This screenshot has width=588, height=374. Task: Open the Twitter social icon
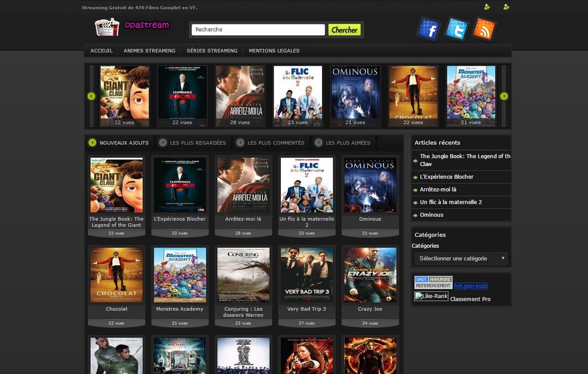[x=456, y=29]
